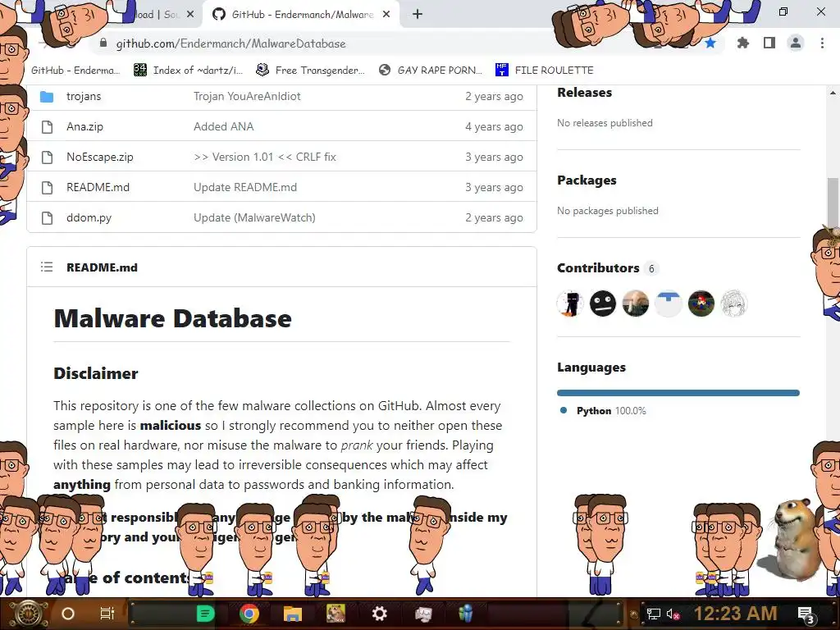Open the 'Added ANA' commit message
This screenshot has height=630, width=840.
223,127
